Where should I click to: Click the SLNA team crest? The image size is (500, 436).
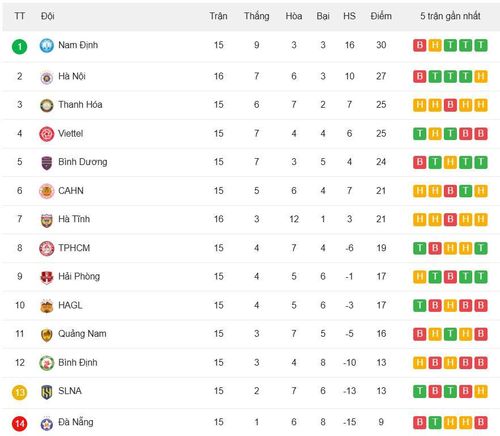pyautogui.click(x=47, y=392)
